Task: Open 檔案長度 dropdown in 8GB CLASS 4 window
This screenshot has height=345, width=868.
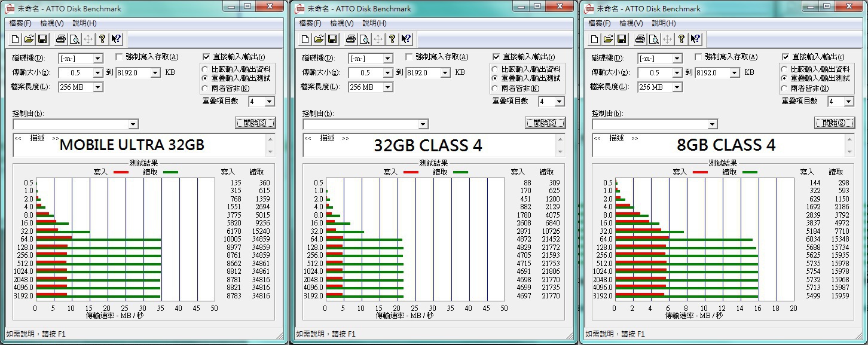Action: [677, 87]
